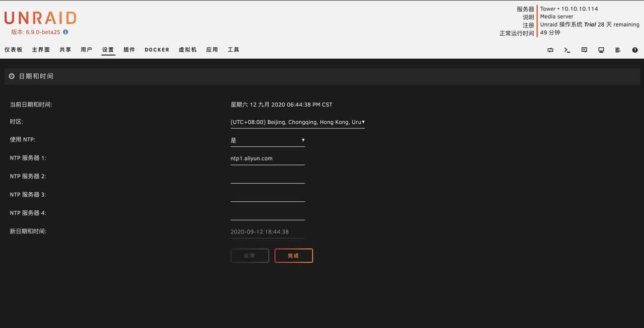Open the time zone dropdown
This screenshot has width=644, height=328.
(297, 122)
